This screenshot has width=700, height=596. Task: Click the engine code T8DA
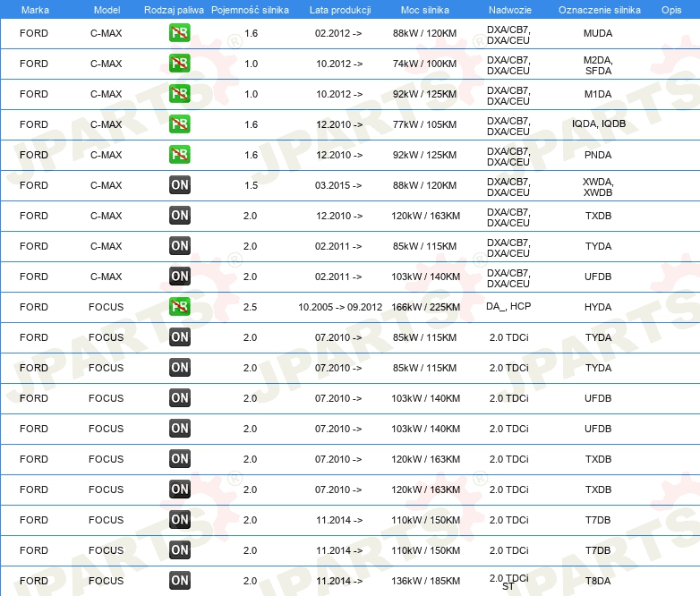[598, 581]
